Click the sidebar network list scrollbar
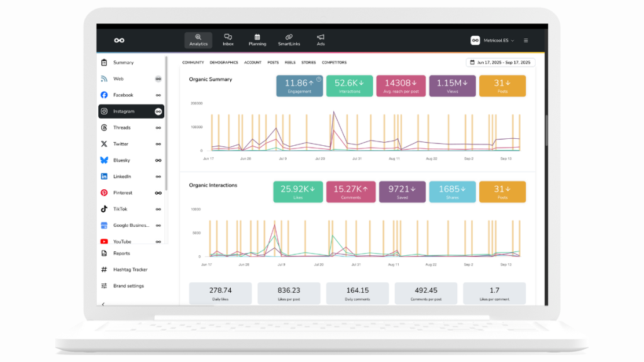The width and height of the screenshot is (644, 362). (167, 113)
